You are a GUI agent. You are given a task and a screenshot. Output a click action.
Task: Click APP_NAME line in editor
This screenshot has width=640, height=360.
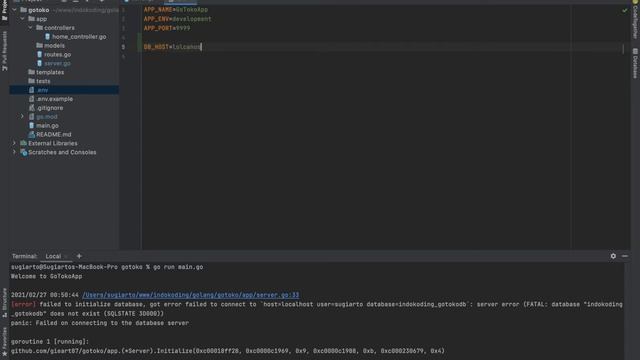pyautogui.click(x=176, y=9)
